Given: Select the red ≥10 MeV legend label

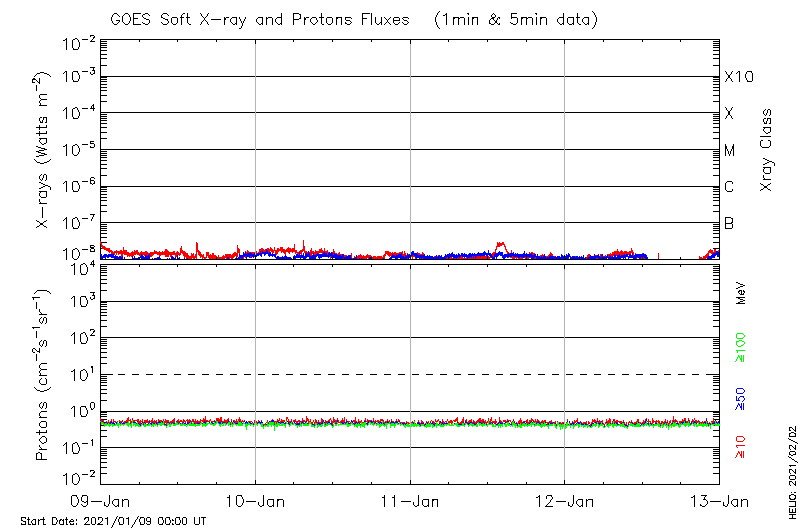Looking at the screenshot, I should pos(741,447).
